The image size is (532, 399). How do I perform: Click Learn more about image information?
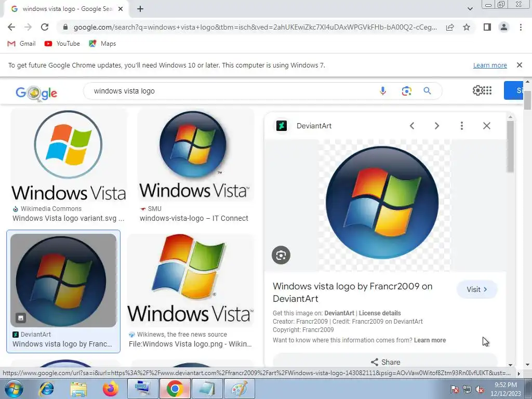point(430,340)
